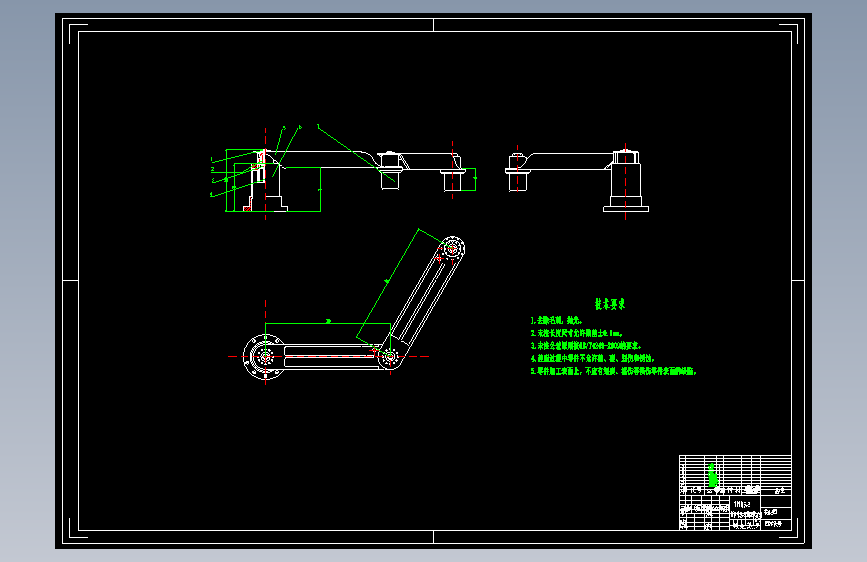This screenshot has width=867, height=562.
Task: Select the red centerline through right end bushing
Action: (452, 170)
